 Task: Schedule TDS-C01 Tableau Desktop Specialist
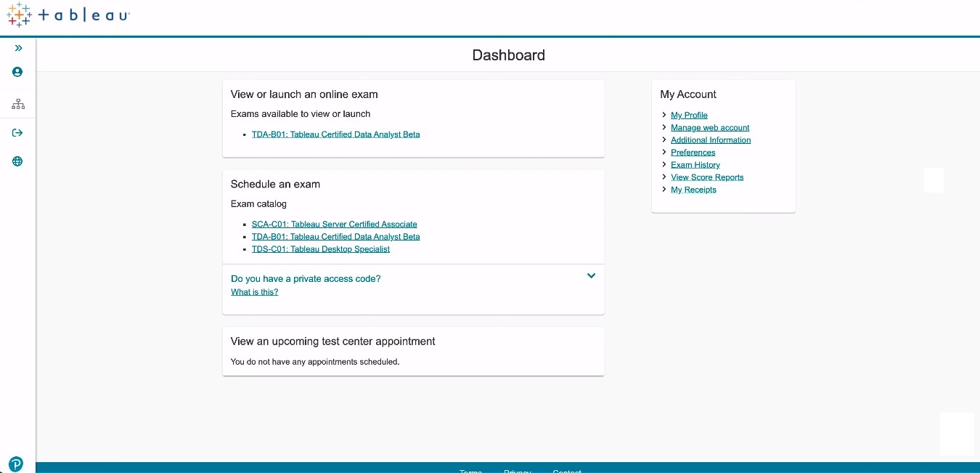(320, 249)
